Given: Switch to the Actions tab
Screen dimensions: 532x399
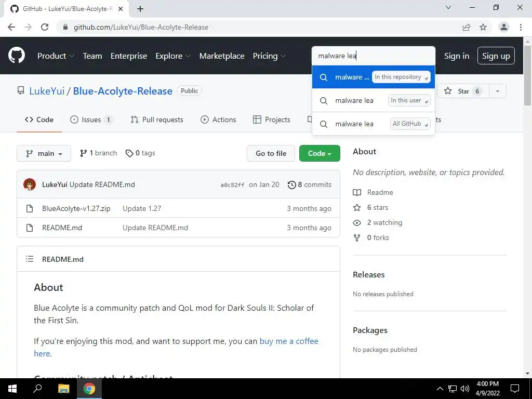Looking at the screenshot, I should click(x=218, y=119).
